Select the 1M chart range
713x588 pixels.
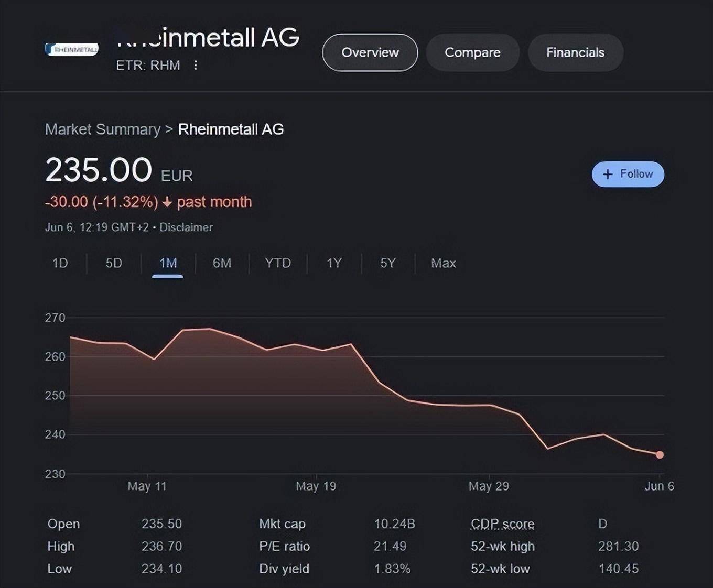pyautogui.click(x=168, y=263)
